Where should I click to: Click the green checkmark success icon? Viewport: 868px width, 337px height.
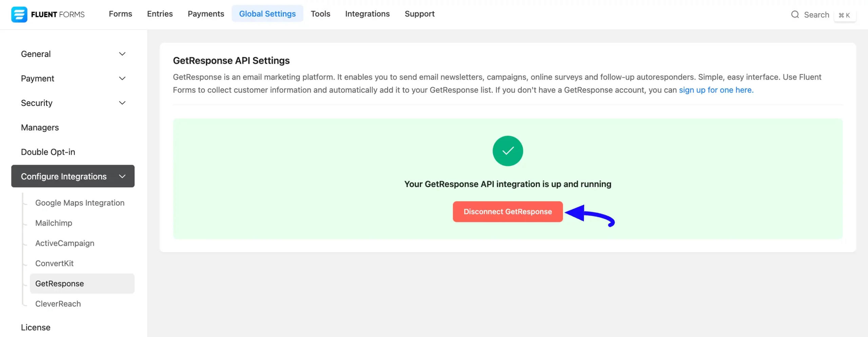[507, 151]
